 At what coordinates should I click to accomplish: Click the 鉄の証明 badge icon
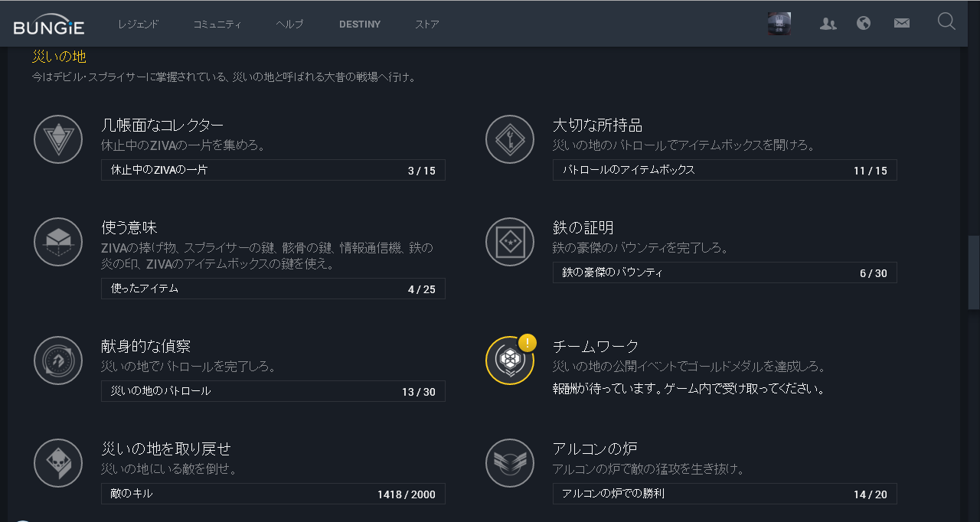tap(510, 242)
